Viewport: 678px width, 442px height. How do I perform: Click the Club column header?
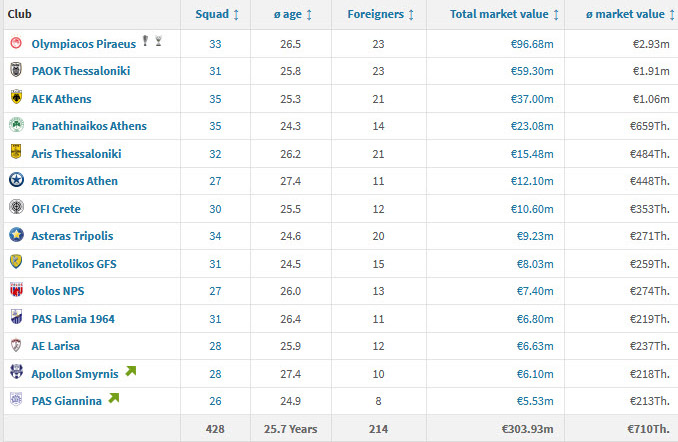(21, 14)
